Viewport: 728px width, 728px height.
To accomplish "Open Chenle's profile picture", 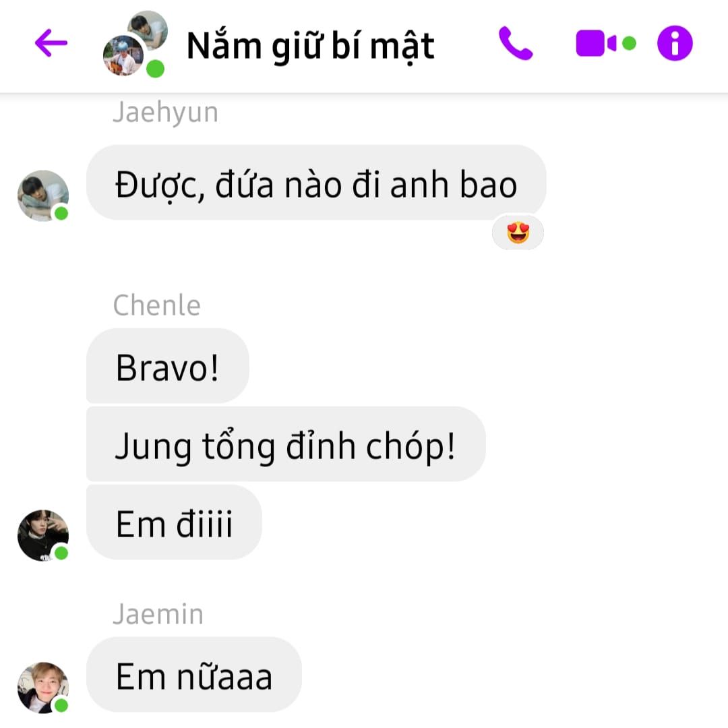I will tap(43, 535).
